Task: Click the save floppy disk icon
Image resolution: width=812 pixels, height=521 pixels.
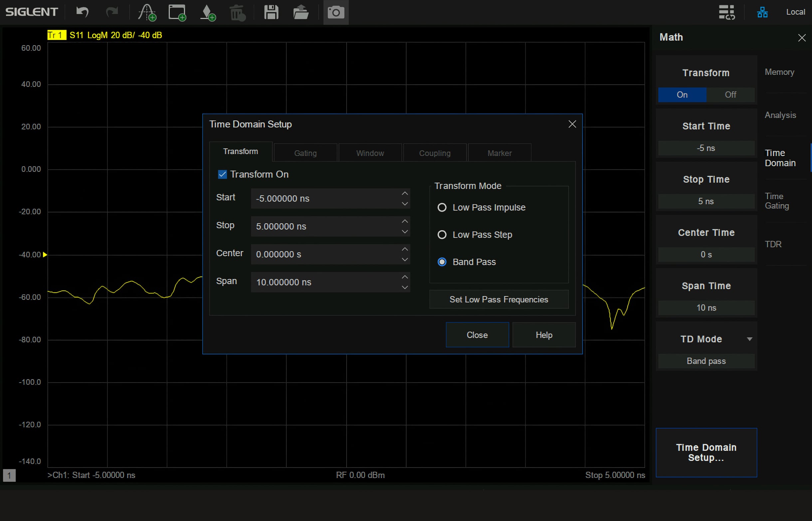Action: point(271,12)
